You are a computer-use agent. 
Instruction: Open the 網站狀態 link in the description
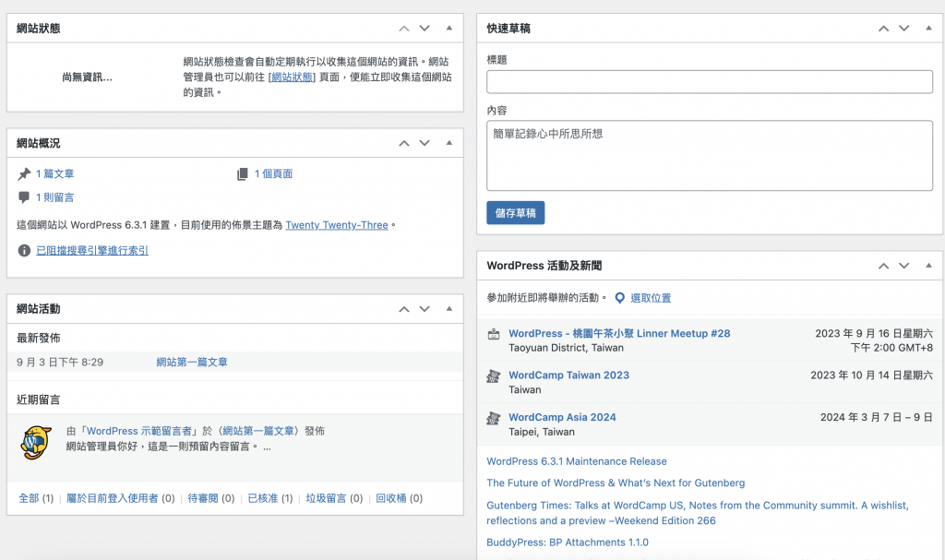tap(293, 77)
